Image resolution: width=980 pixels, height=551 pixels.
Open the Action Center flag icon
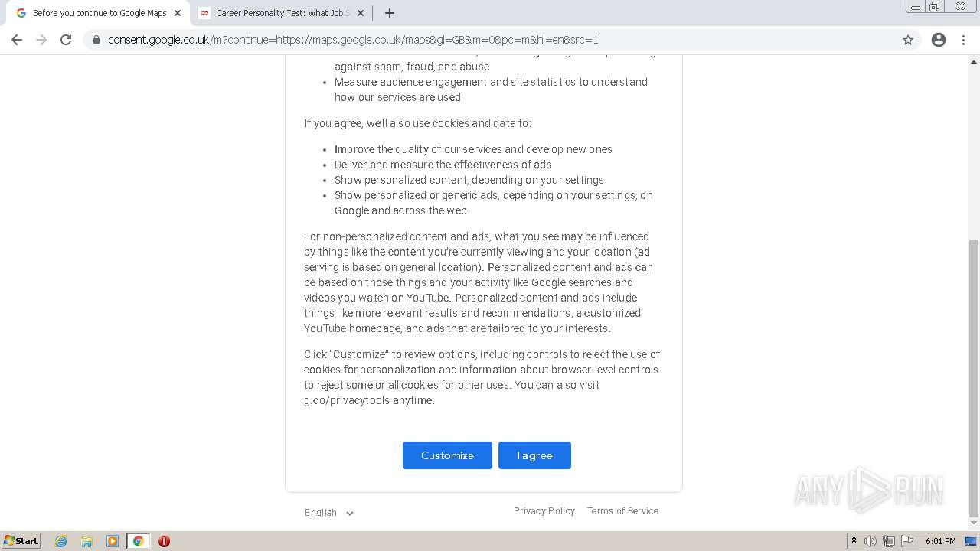907,541
